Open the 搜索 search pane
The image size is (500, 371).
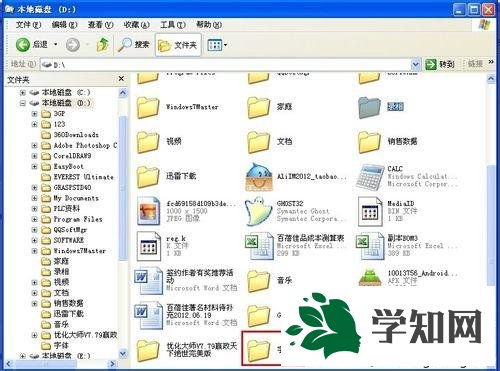click(133, 44)
